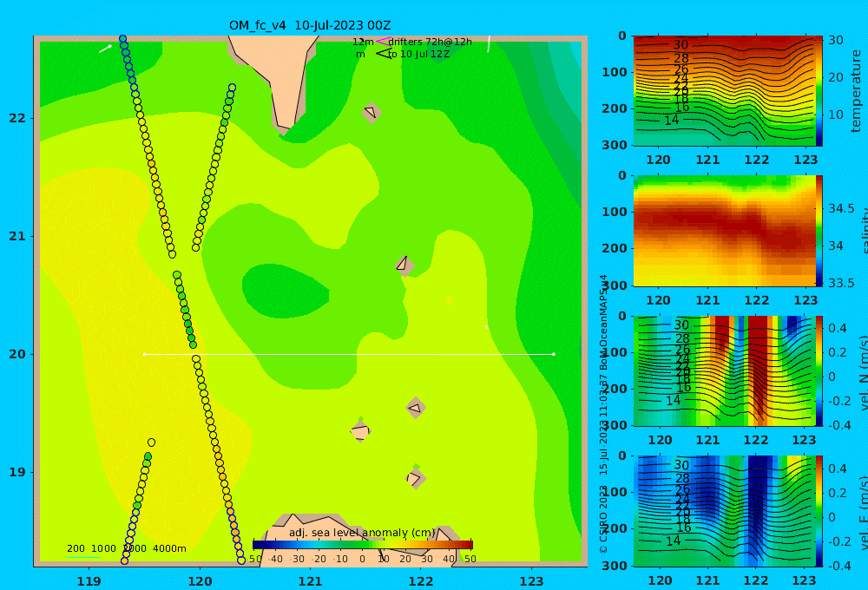Click the island marker near 20.75N 121.85E
The width and height of the screenshot is (868, 590).
pos(404,265)
